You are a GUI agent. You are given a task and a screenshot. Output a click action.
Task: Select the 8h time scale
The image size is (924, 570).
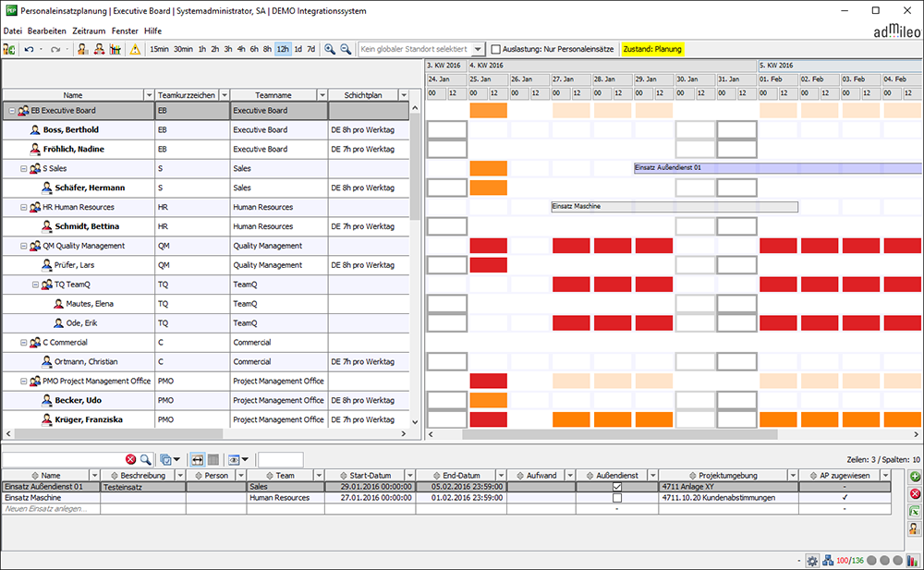(x=267, y=50)
